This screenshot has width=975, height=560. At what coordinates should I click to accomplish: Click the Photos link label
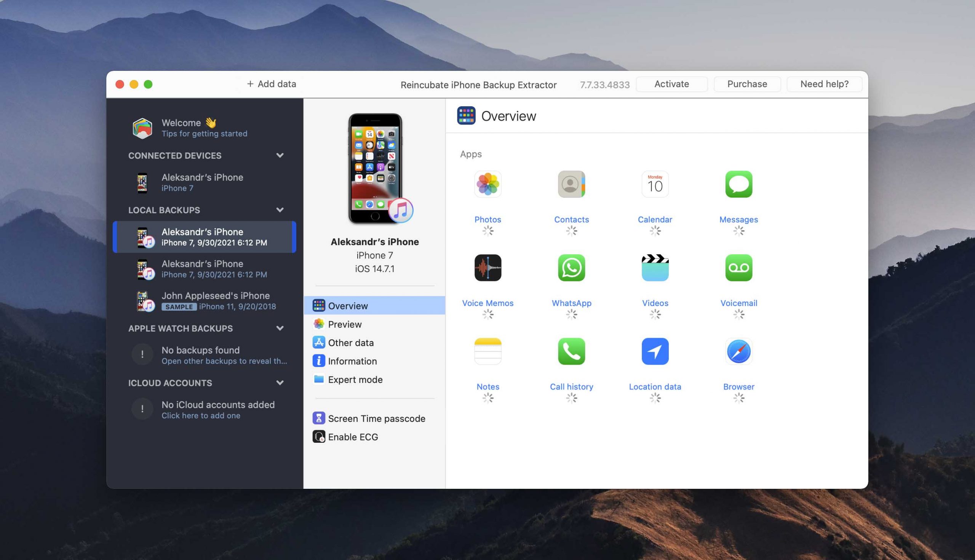click(487, 219)
